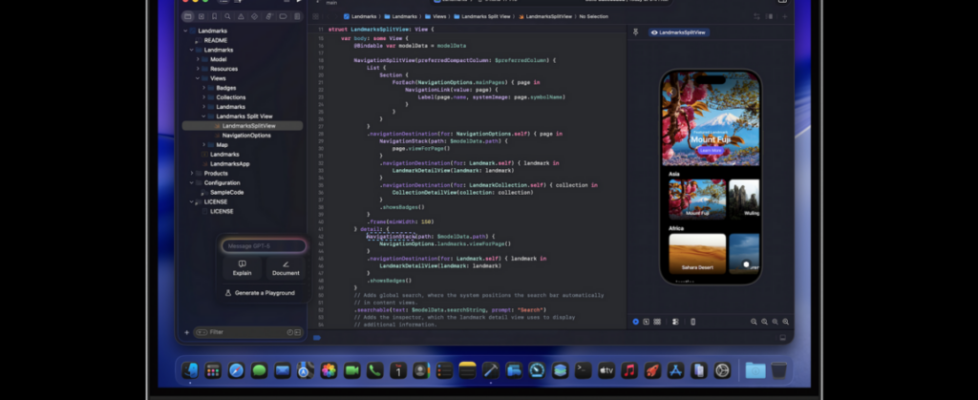Open Finder from the Dock
978x400 pixels.
190,371
